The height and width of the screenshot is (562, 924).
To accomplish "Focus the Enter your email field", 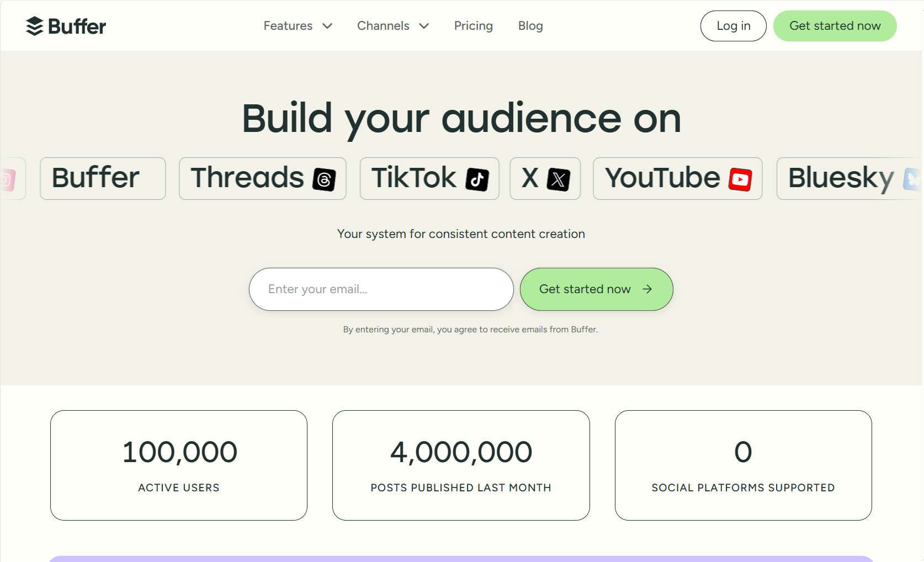I will [381, 289].
